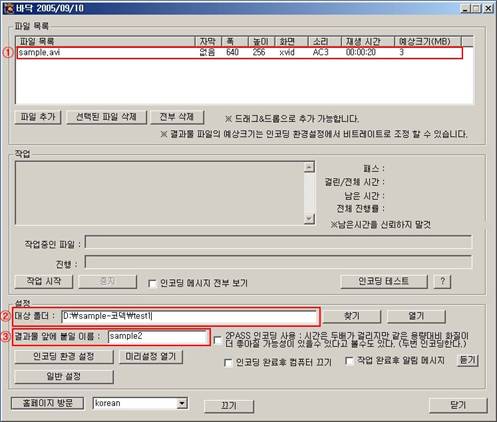Click the 작업 시작 button
Screen dimensions: 497x422
click(44, 282)
